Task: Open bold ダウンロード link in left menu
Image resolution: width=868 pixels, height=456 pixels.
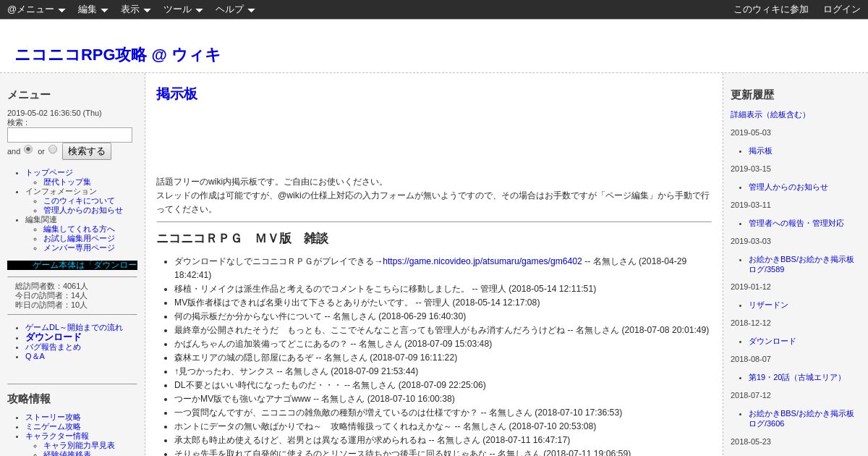Action: click(x=54, y=337)
